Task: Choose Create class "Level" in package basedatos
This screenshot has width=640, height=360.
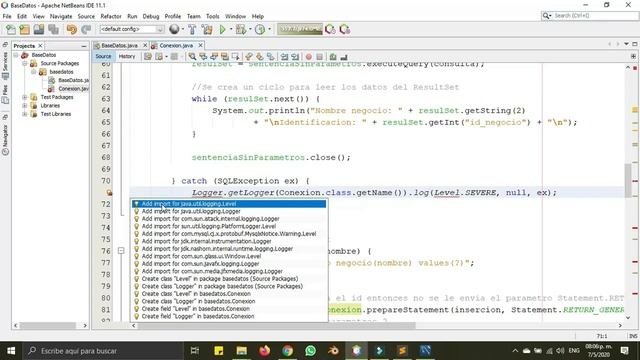Action: point(229,279)
